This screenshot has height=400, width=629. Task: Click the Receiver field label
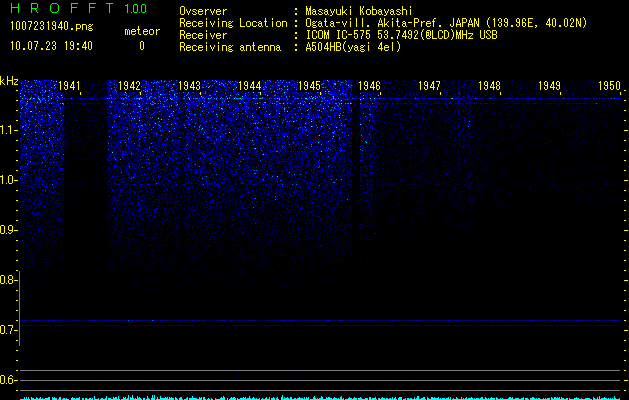[x=203, y=35]
